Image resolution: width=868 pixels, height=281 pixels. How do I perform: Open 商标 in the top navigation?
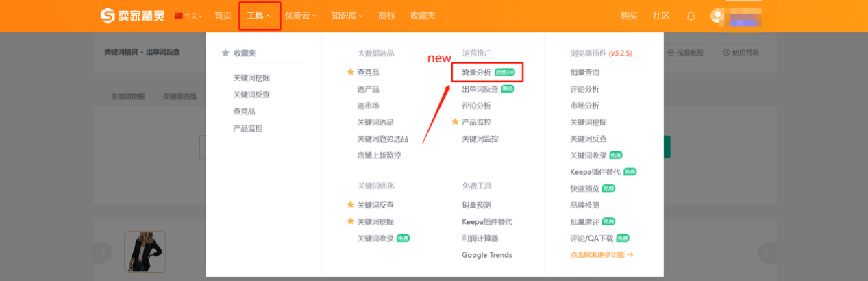[x=386, y=16]
